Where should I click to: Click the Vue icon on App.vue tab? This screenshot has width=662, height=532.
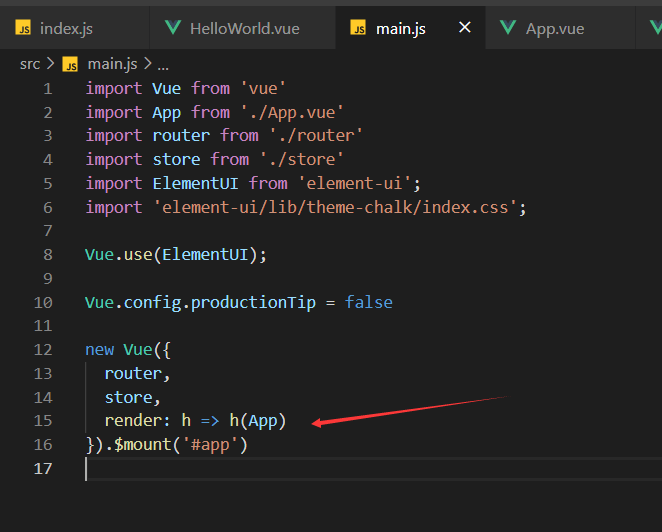[508, 28]
